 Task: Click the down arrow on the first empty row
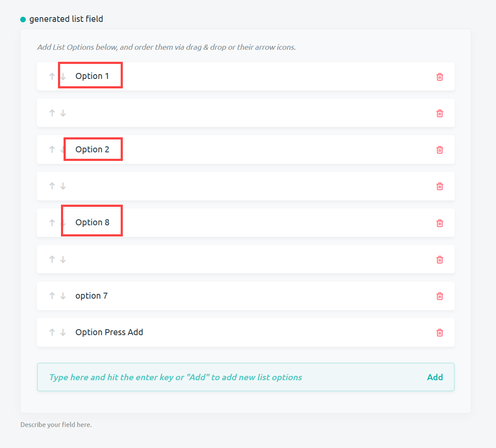[63, 113]
